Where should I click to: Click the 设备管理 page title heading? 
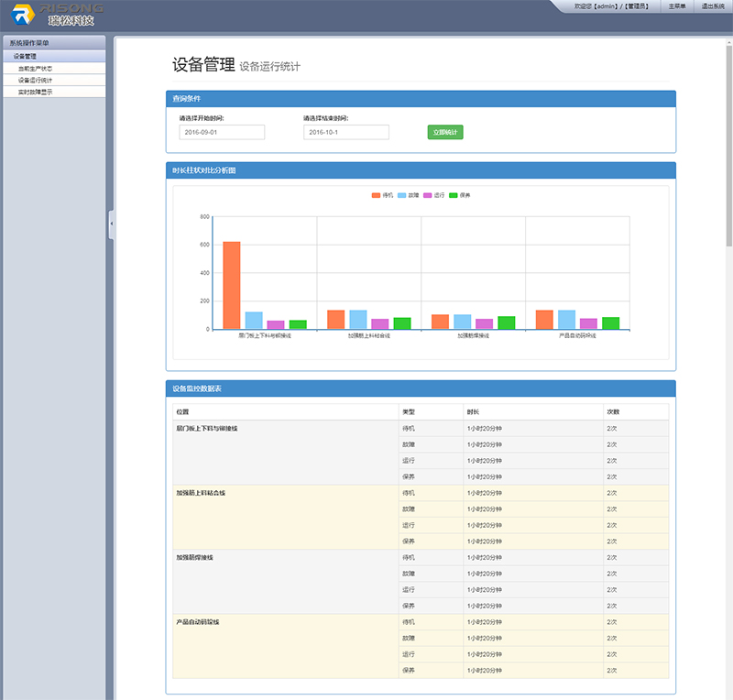[x=203, y=64]
